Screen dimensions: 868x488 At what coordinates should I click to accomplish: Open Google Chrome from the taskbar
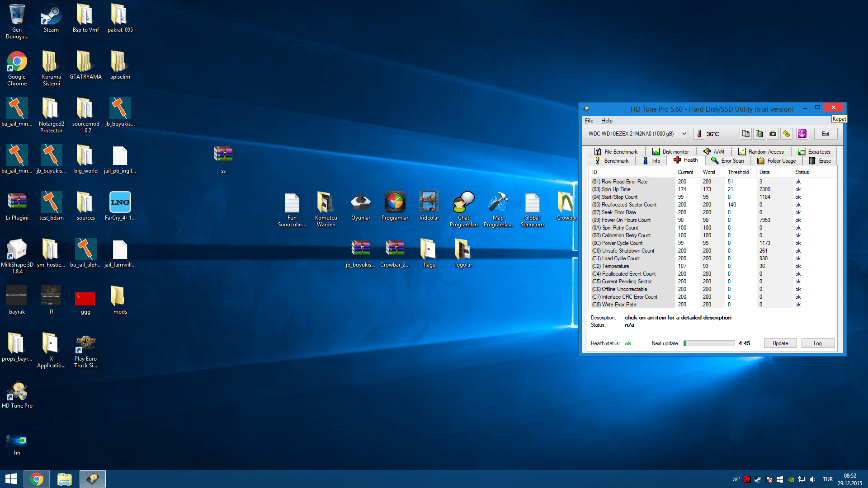tap(37, 479)
